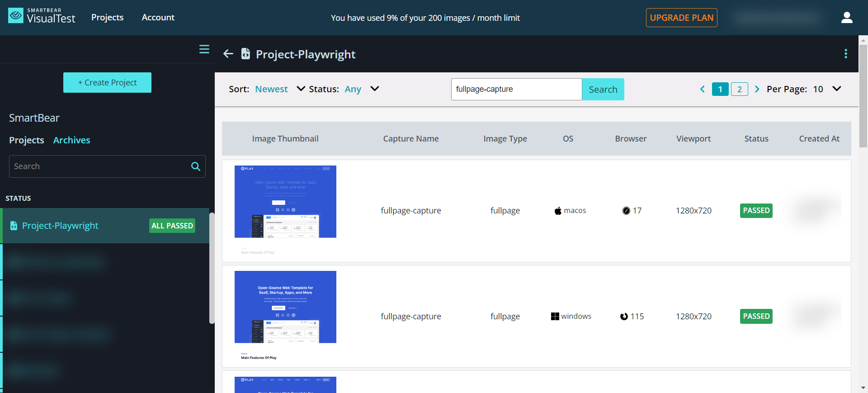Screen dimensions: 868x393
Task: Click the sidebar search magnifier icon
Action: [196, 166]
